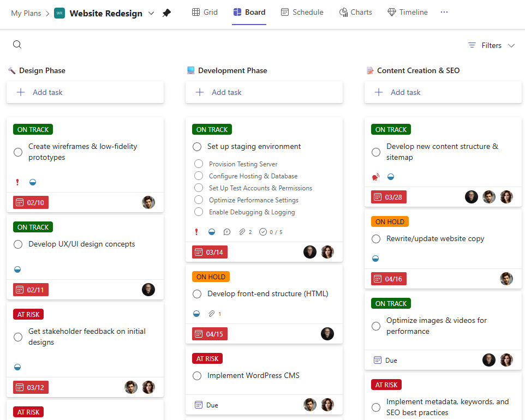
Task: Click the red megaphone icon on sitemap card
Action: (x=375, y=177)
